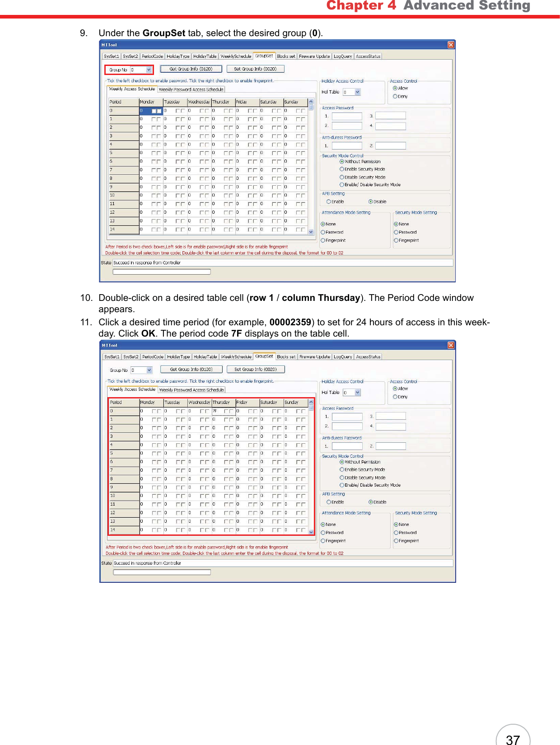Open Group No dropdown in lower window

(149, 370)
